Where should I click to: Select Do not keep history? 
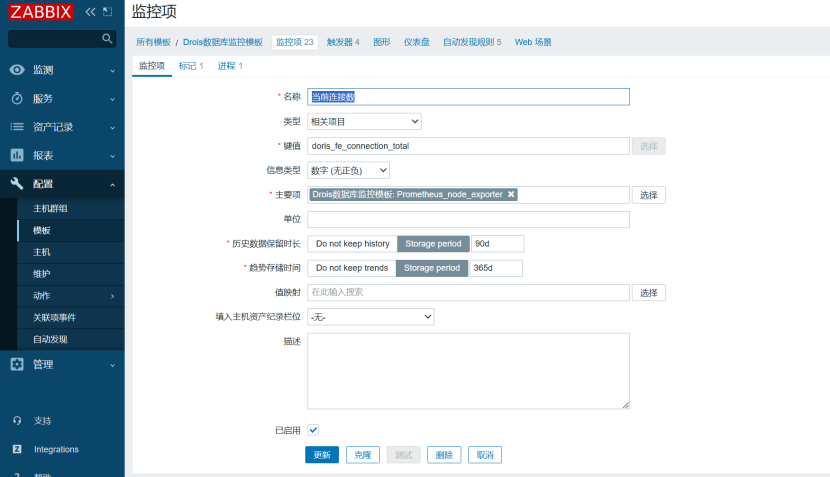point(353,244)
